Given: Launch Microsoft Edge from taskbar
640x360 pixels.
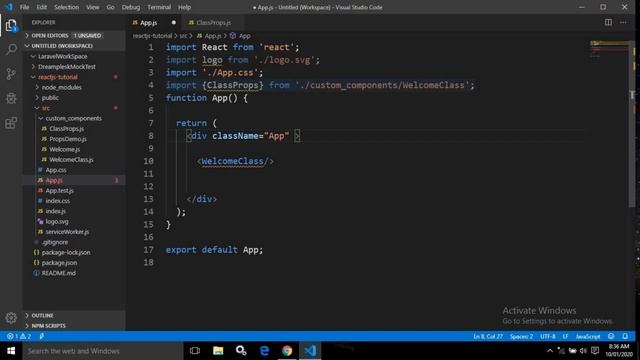Looking at the screenshot, I should [264, 351].
